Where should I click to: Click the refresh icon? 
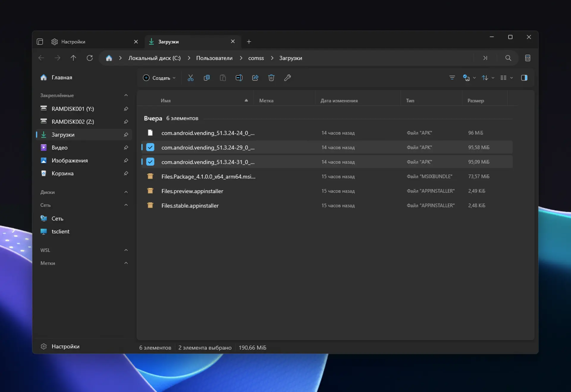pos(90,58)
